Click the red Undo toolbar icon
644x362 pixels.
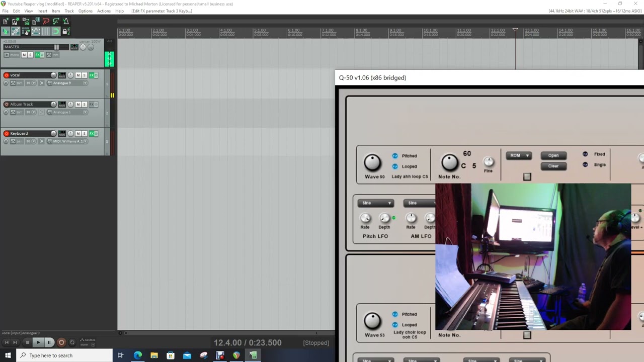click(x=46, y=21)
